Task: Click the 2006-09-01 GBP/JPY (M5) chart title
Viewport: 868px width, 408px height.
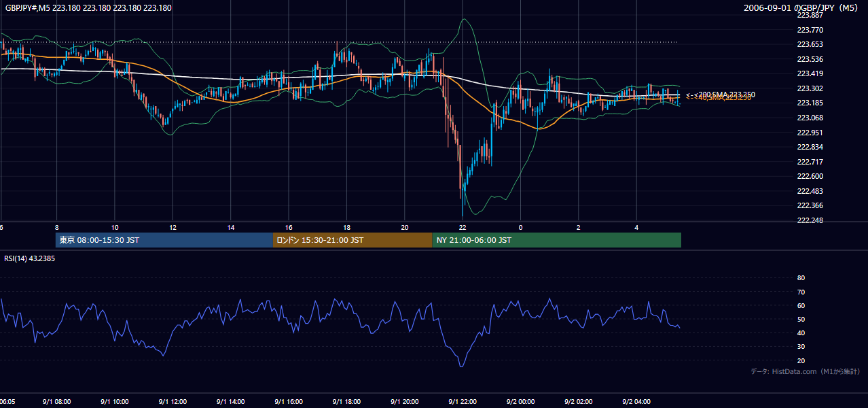Action: [801, 8]
